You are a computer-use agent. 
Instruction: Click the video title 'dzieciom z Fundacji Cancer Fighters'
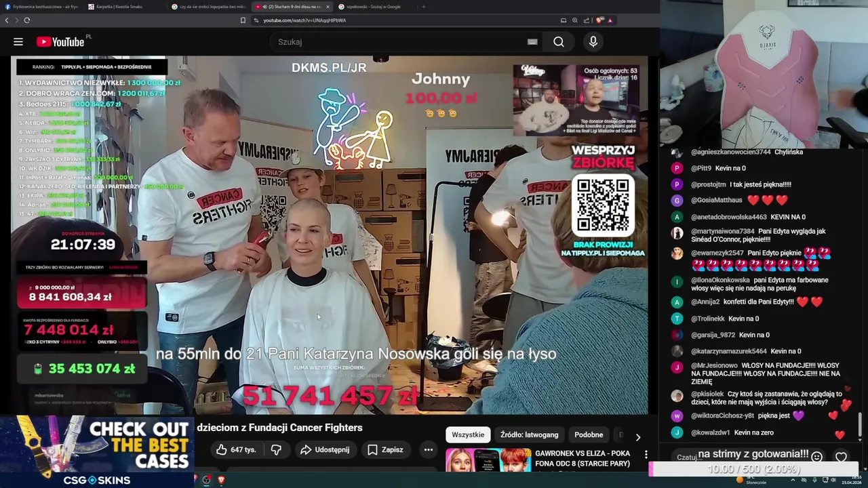click(x=279, y=428)
